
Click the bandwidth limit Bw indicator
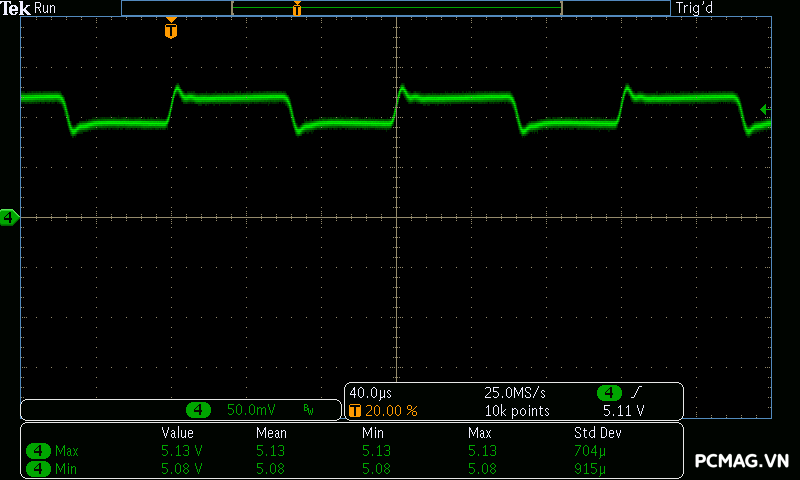pos(308,410)
